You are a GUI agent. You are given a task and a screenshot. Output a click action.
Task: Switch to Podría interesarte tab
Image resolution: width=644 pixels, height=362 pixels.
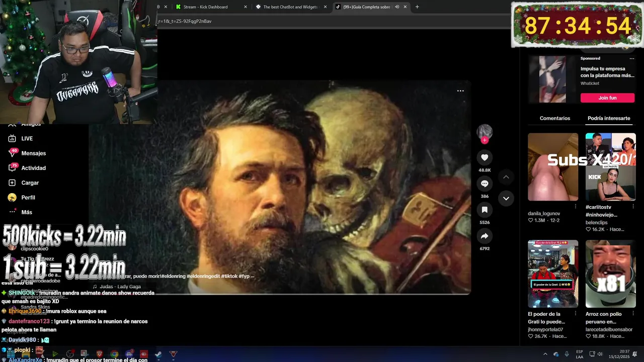[x=609, y=118]
